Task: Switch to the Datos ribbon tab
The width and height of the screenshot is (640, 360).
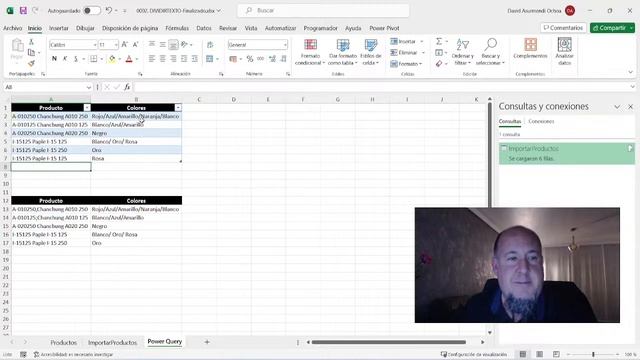Action: pos(204,28)
